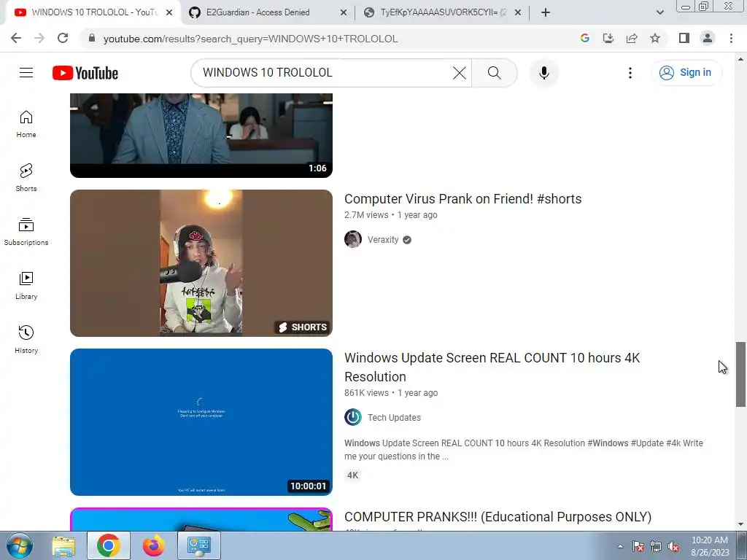The width and height of the screenshot is (747, 560).
Task: Open YouTube settings three-dot menu
Action: [x=630, y=73]
